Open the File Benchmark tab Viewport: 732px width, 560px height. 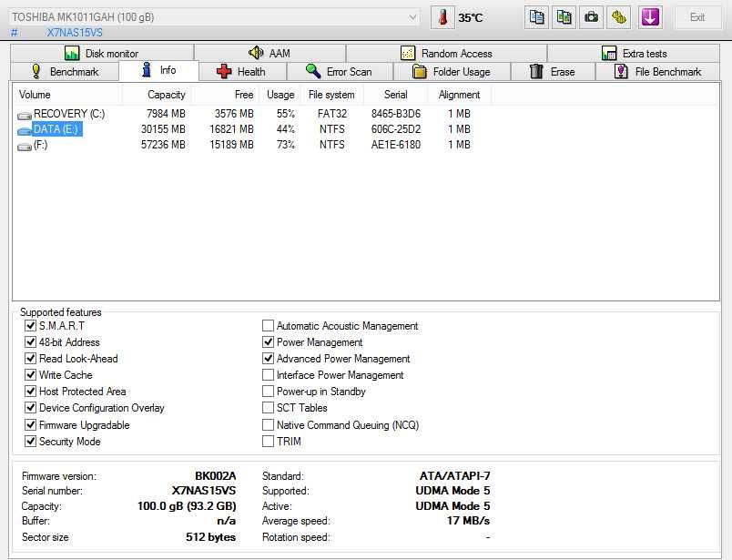coord(657,71)
